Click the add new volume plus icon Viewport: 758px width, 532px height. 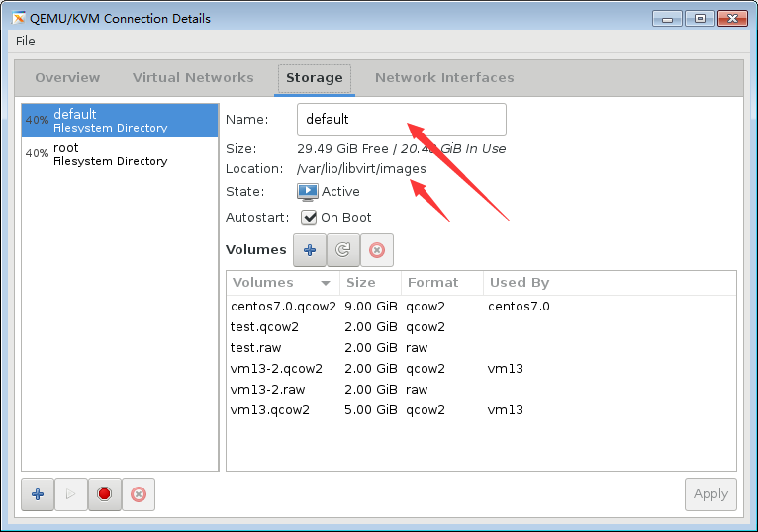tap(310, 250)
